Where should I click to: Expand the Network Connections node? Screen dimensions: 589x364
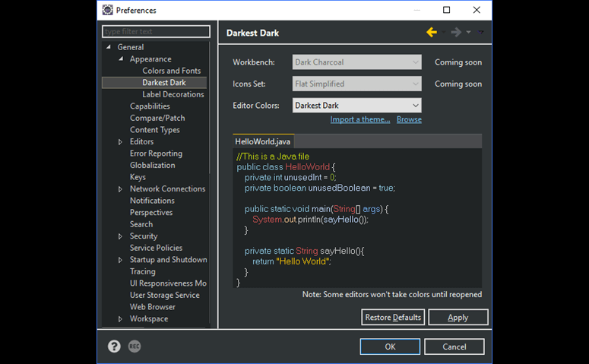[x=120, y=189]
